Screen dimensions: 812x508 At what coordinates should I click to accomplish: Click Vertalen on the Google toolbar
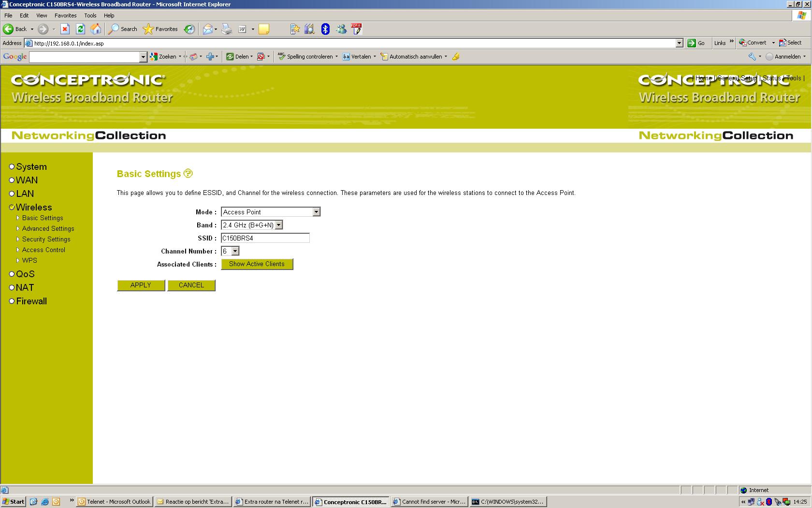357,57
